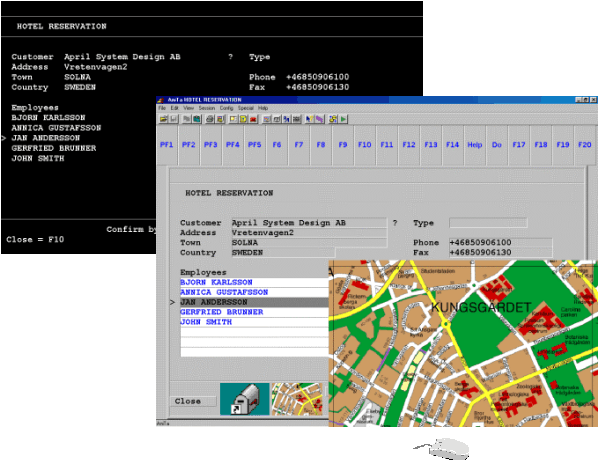Click the F9 function key button
The image size is (599, 463).
point(343,145)
